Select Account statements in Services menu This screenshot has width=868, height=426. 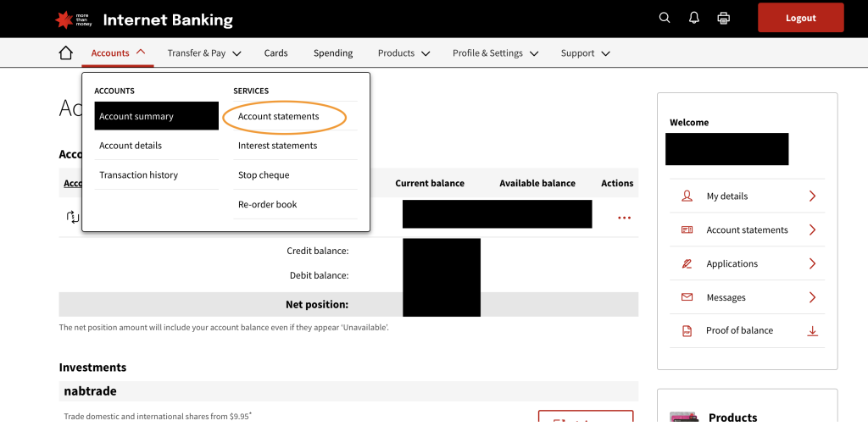coord(279,116)
